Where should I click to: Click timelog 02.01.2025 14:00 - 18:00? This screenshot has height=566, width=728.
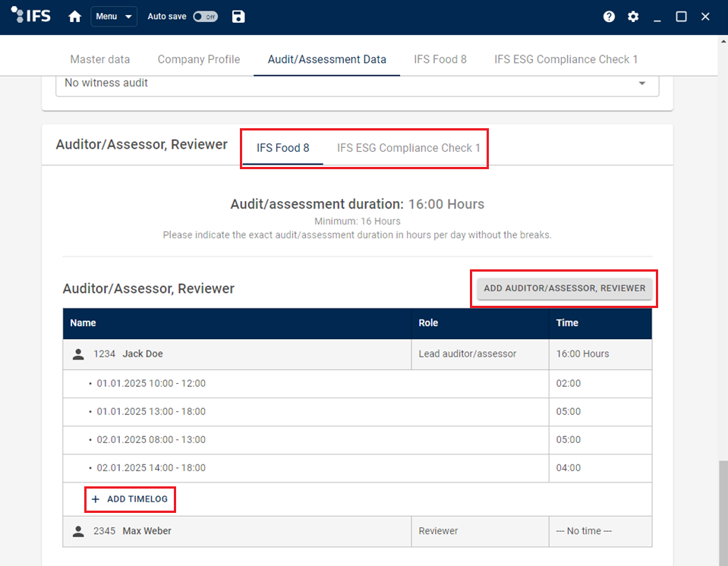point(151,468)
